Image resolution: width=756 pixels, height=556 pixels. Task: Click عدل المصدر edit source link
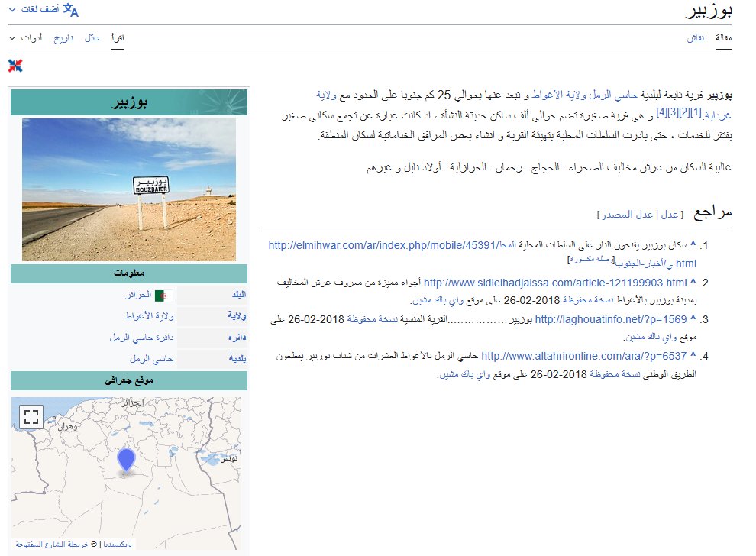coord(627,215)
